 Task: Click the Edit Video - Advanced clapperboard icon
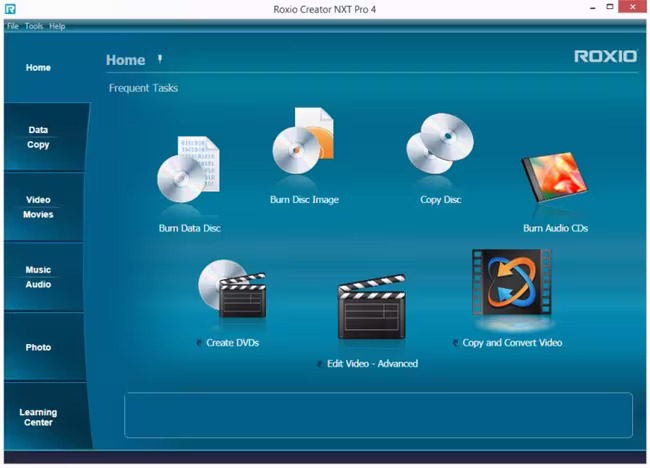click(372, 307)
